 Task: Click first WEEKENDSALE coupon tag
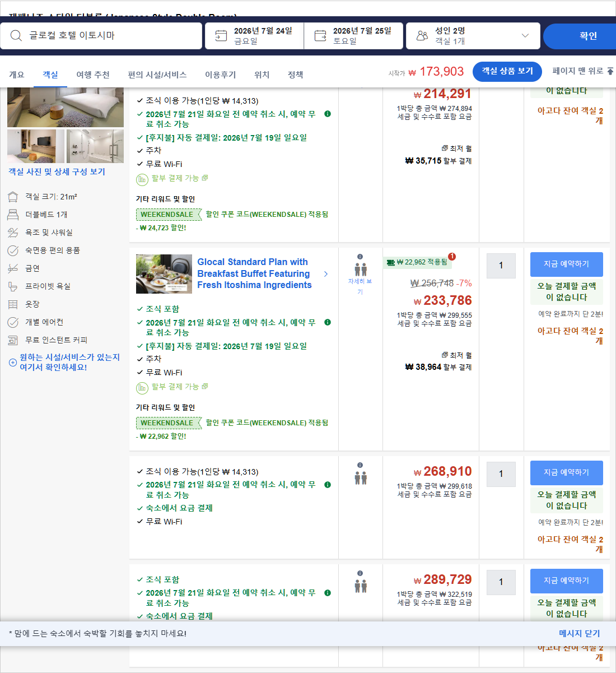coord(169,215)
